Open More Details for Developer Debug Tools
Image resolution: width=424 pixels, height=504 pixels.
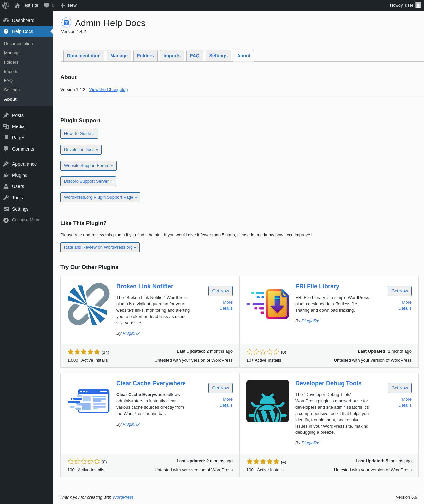pyautogui.click(x=405, y=402)
